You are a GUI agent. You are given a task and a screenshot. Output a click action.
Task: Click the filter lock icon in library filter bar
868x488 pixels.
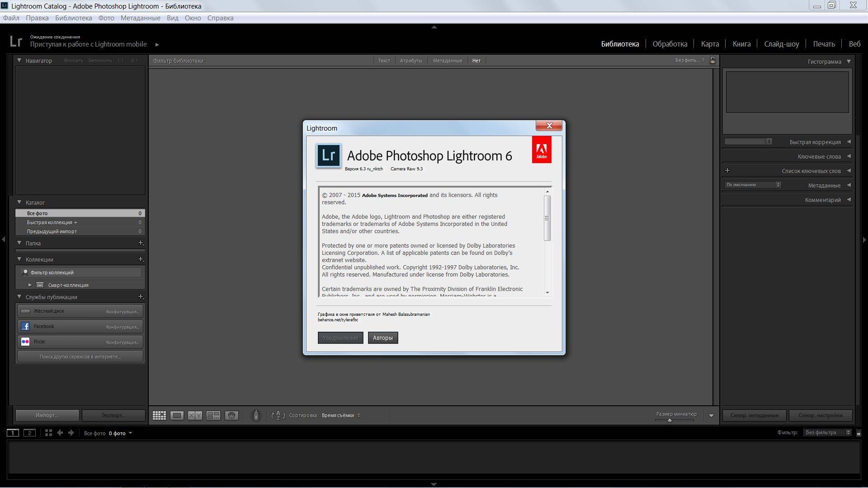[712, 60]
